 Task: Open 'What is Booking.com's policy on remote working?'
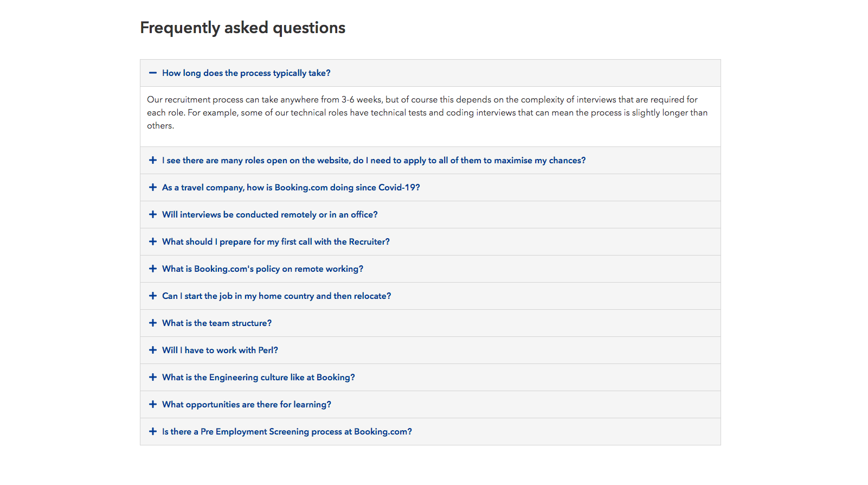(430, 269)
